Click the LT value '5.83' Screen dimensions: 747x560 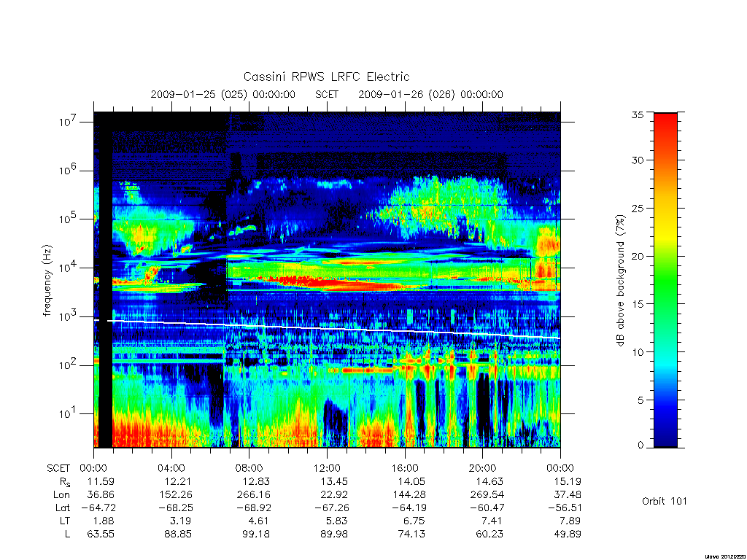(337, 521)
